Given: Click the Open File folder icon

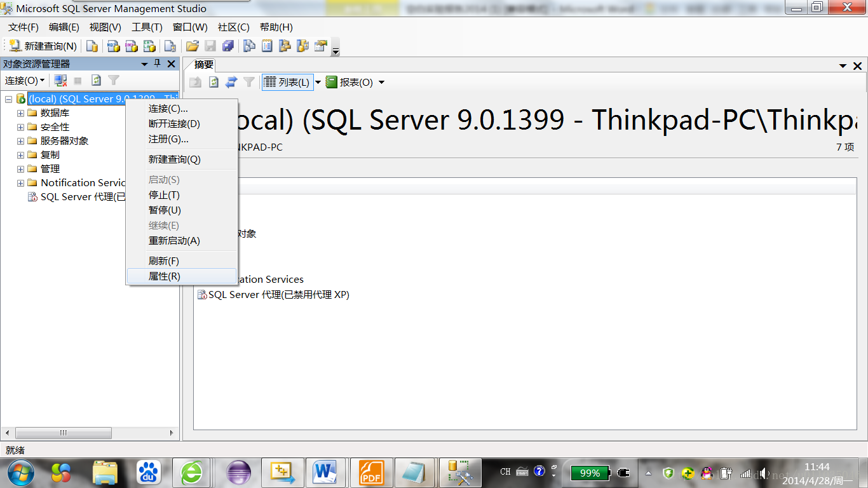Looking at the screenshot, I should pyautogui.click(x=192, y=46).
